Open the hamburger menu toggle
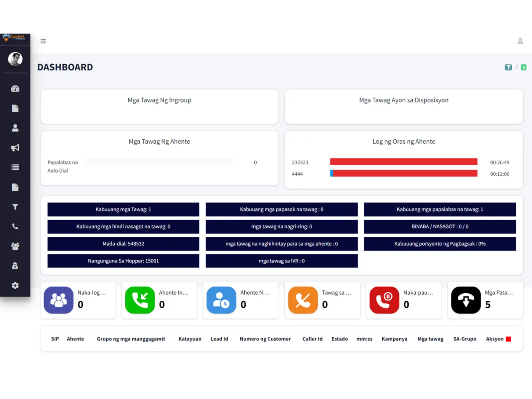 coord(43,41)
